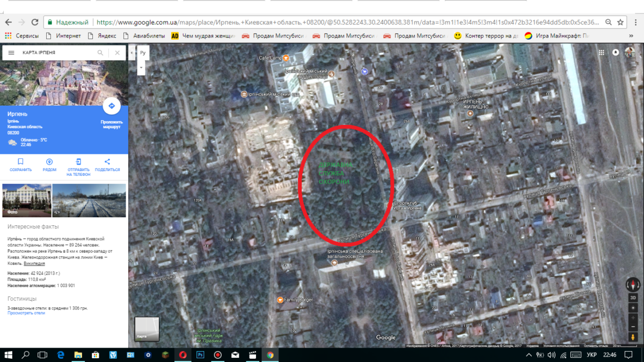This screenshot has width=644, height=362.
Task: Open the Irpin photo thumbnail labeled Фото
Action: click(27, 200)
